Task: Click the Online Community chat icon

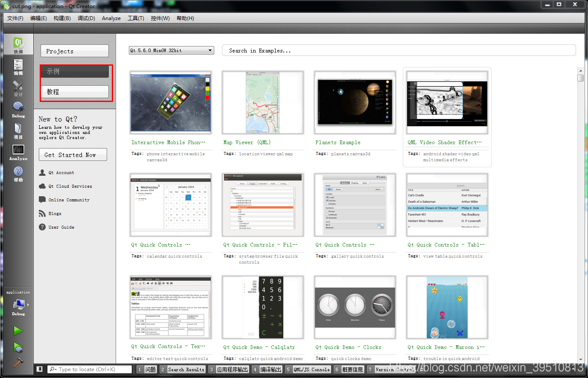Action: click(42, 200)
